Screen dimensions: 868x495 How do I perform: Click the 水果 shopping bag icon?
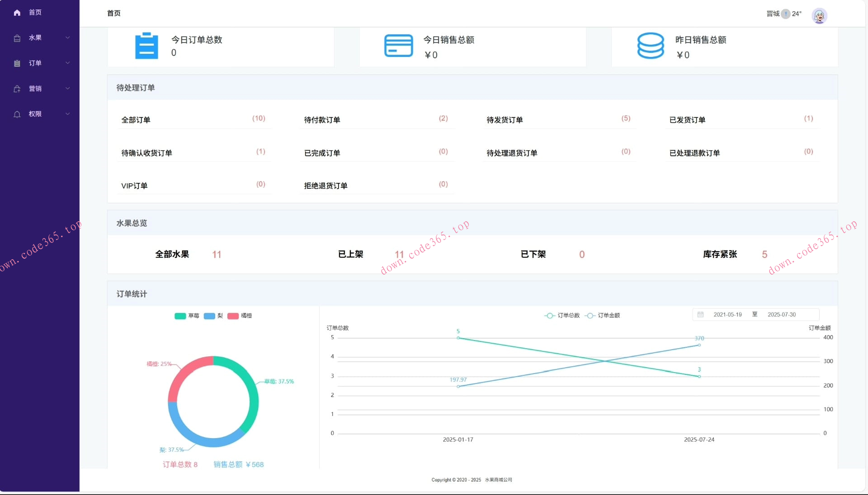tap(17, 38)
